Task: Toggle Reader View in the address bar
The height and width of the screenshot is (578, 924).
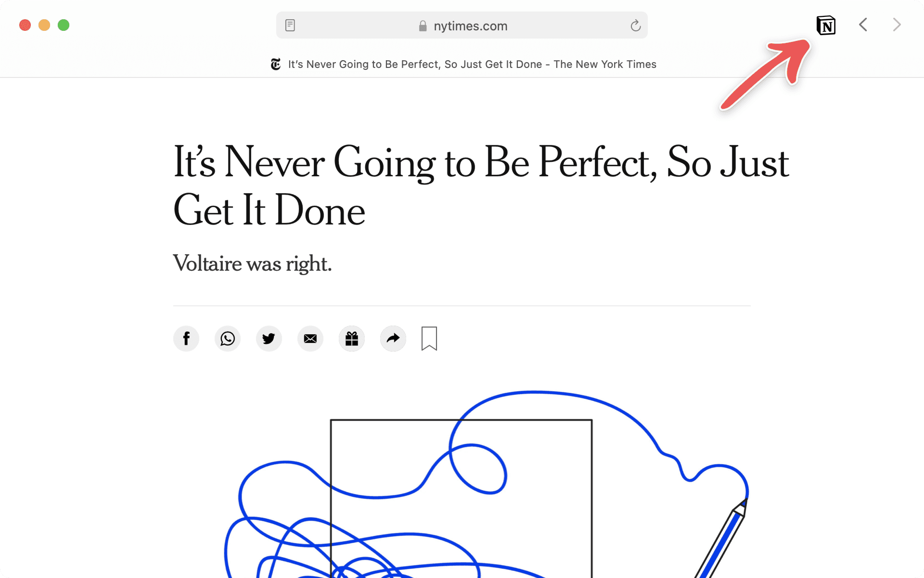Action: click(290, 25)
